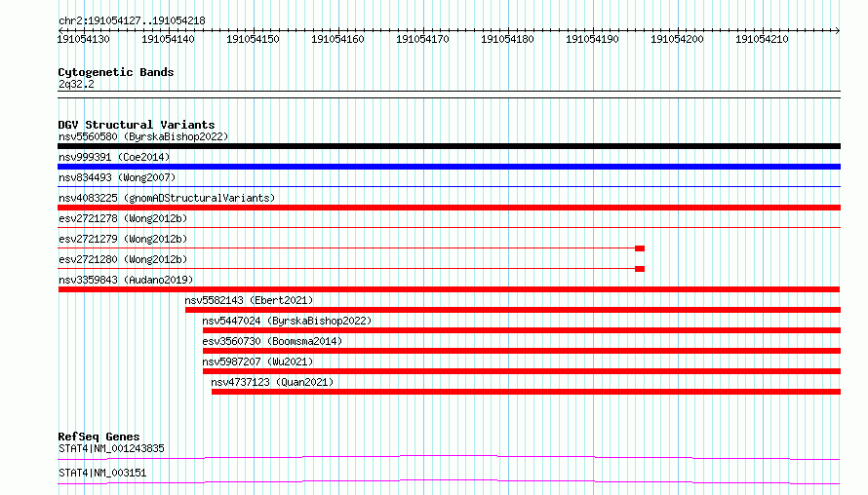Select the 2q32.2 band label
The width and height of the screenshot is (868, 495).
tap(76, 84)
